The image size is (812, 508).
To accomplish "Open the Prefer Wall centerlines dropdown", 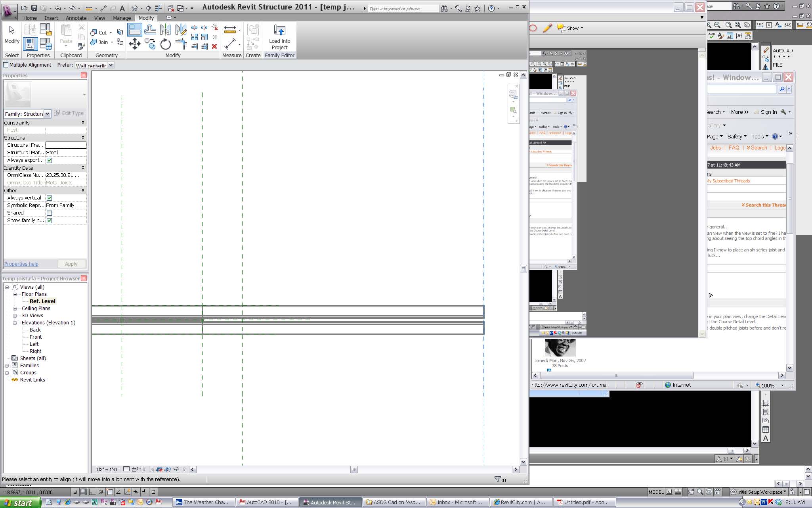I will [x=111, y=65].
